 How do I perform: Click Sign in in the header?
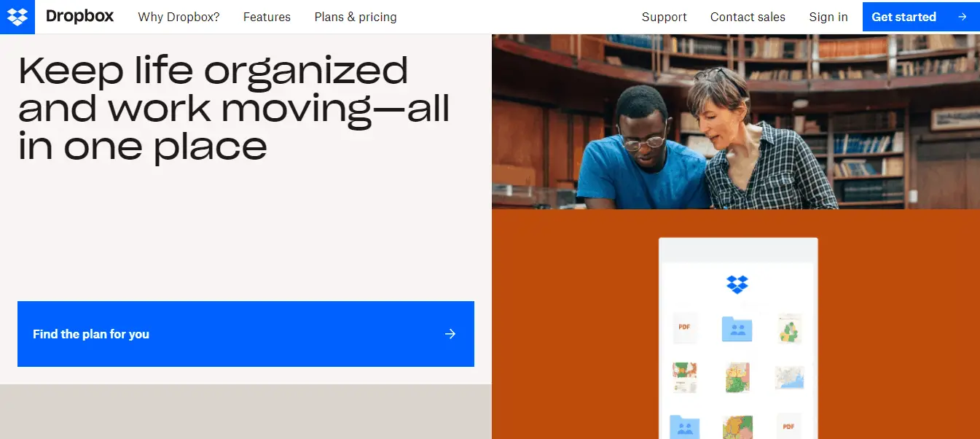[x=828, y=17]
